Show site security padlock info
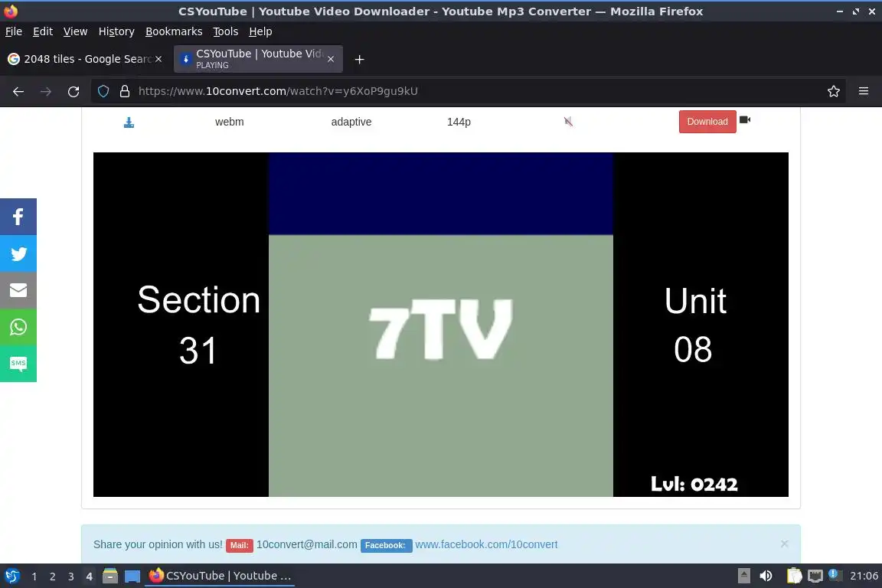 (125, 91)
